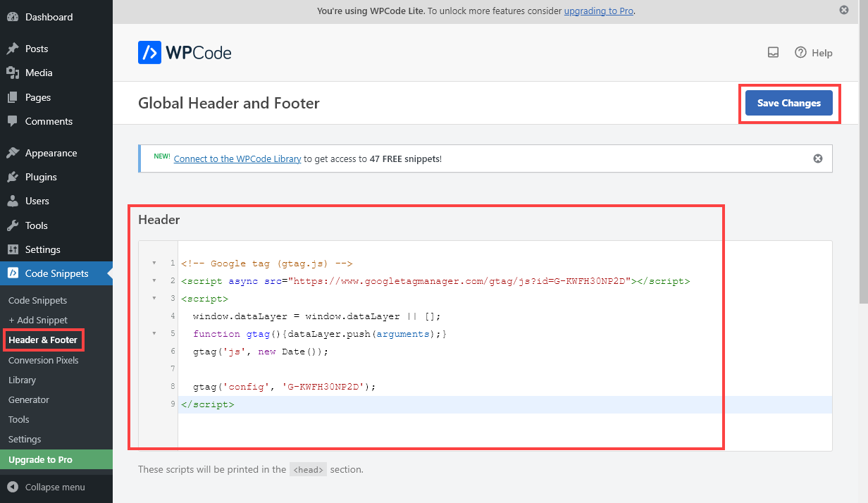Collapse the Google tag comment on line 1

pyautogui.click(x=155, y=263)
